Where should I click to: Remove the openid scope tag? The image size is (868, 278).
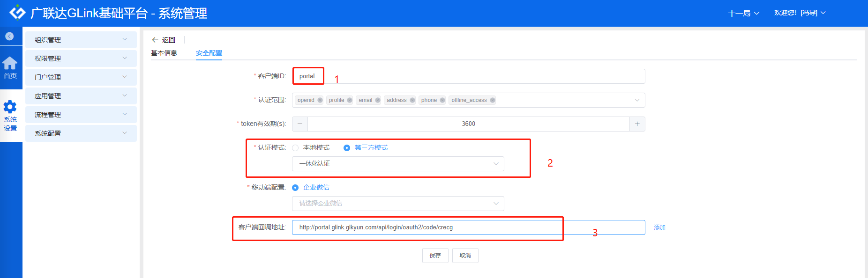[320, 100]
